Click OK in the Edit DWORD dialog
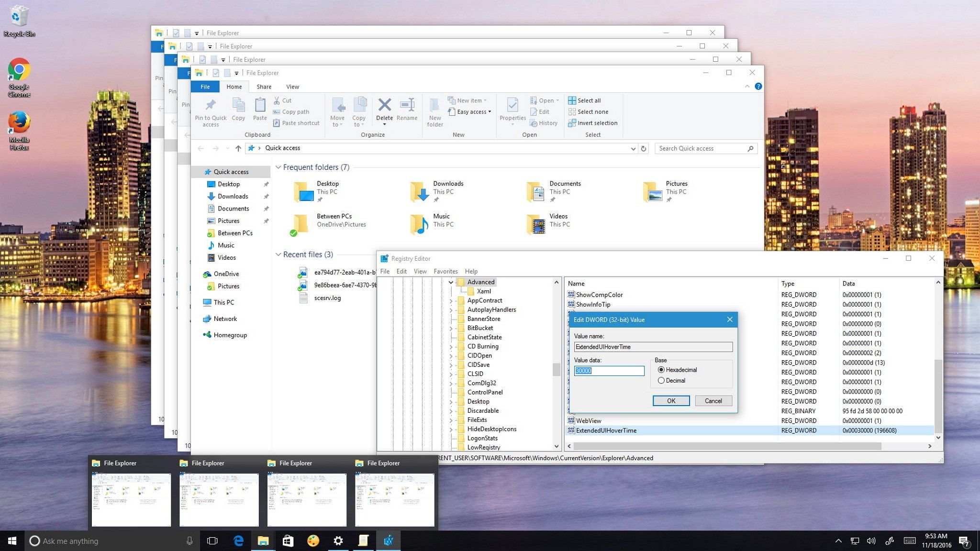 [670, 400]
